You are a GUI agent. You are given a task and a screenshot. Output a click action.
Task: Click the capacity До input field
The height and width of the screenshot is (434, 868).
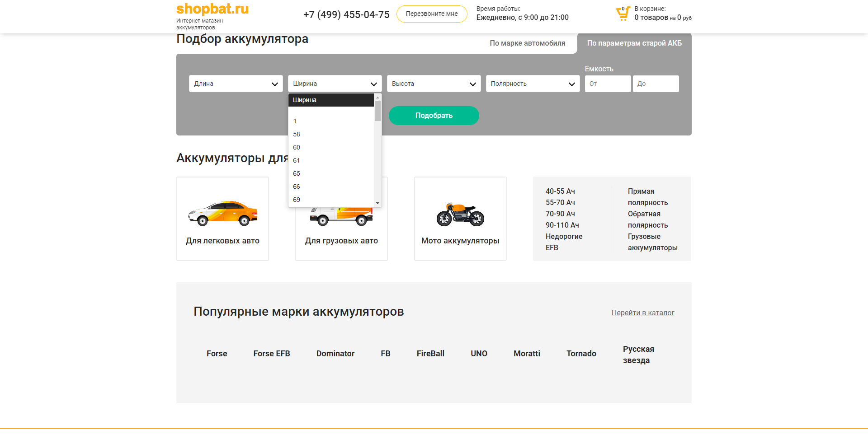656,84
